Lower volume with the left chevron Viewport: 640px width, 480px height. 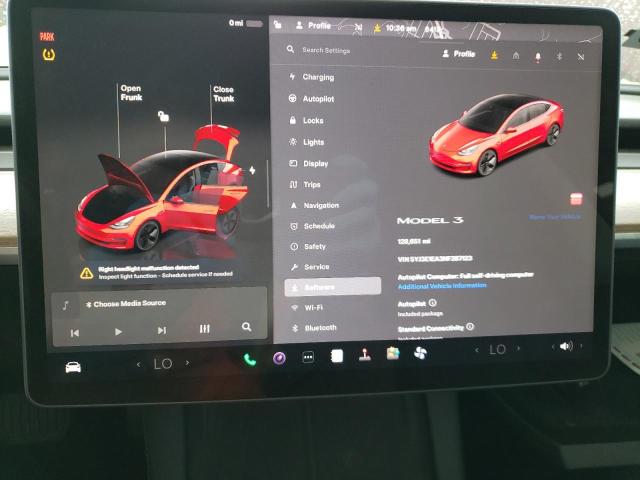click(x=553, y=347)
